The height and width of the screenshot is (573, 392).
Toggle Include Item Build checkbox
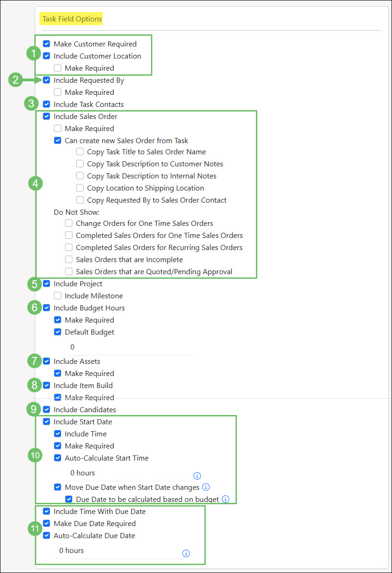(46, 385)
